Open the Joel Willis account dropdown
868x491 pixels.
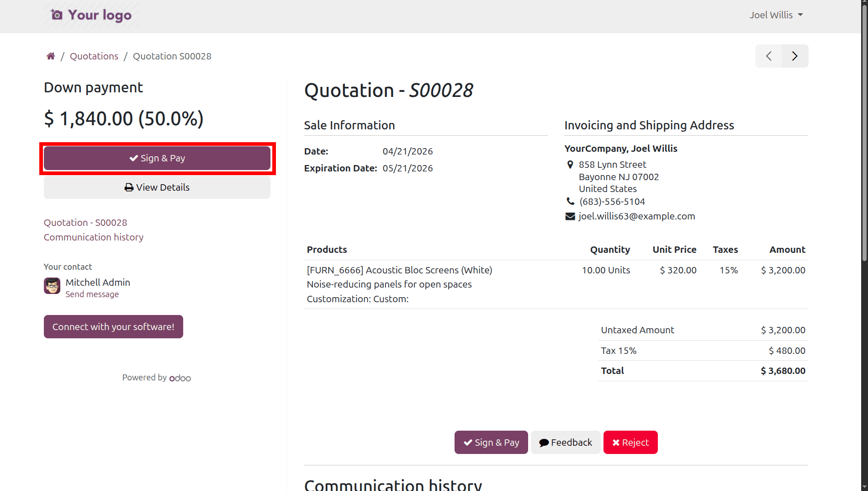pyautogui.click(x=776, y=15)
